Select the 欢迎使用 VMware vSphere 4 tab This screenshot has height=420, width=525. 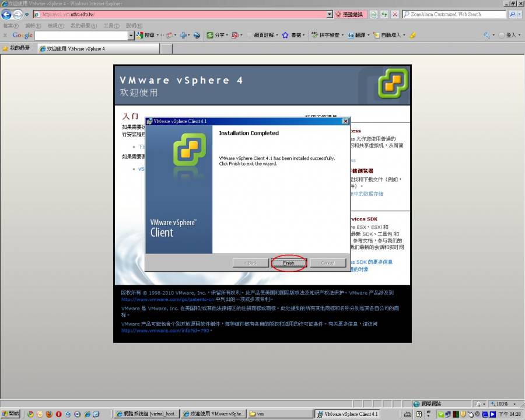click(76, 49)
